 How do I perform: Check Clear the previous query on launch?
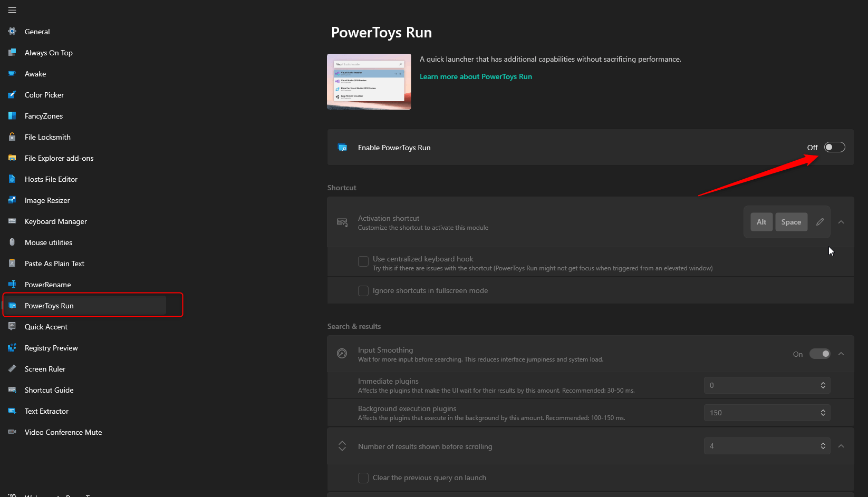pyautogui.click(x=363, y=477)
